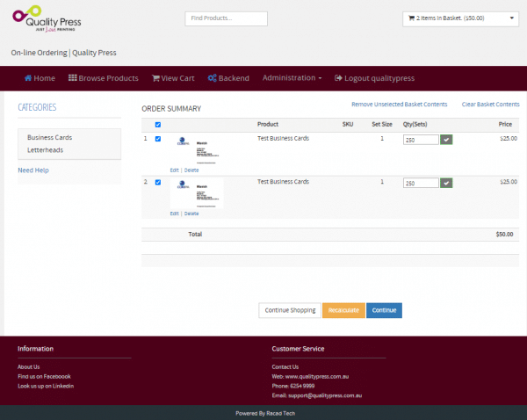Screen dimensions: 527x420
Task: Open the Home navigation link
Action: pos(40,78)
